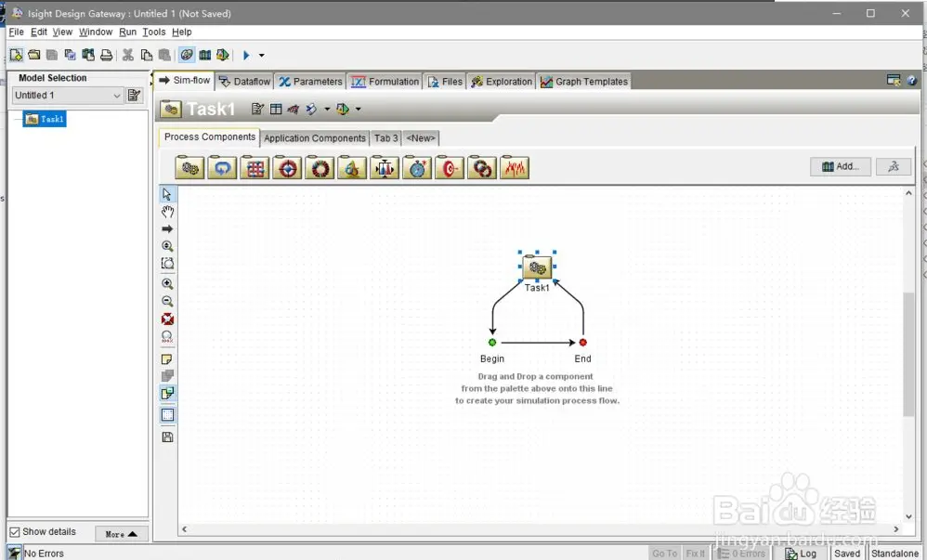Open the Graph Templates tab
Screen dimensions: 927x560
coord(584,82)
